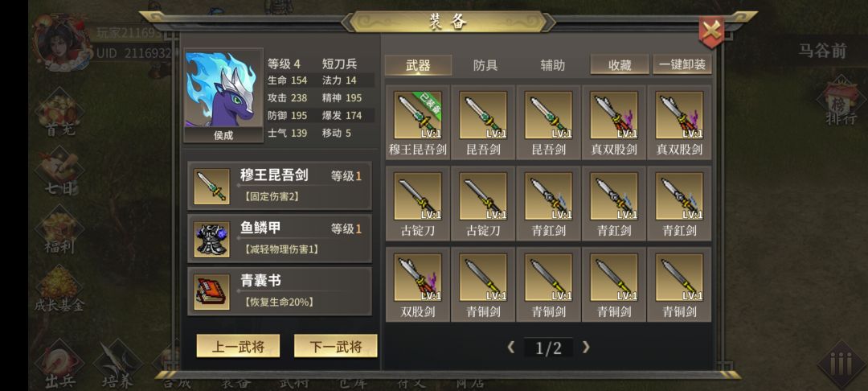Go to the next equipment page

[x=586, y=348]
